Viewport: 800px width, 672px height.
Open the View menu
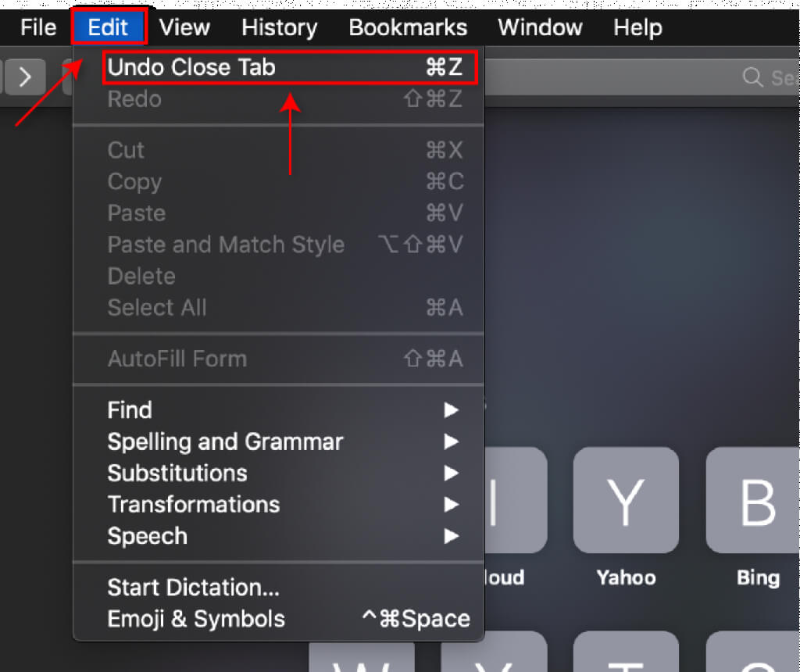coord(184,28)
